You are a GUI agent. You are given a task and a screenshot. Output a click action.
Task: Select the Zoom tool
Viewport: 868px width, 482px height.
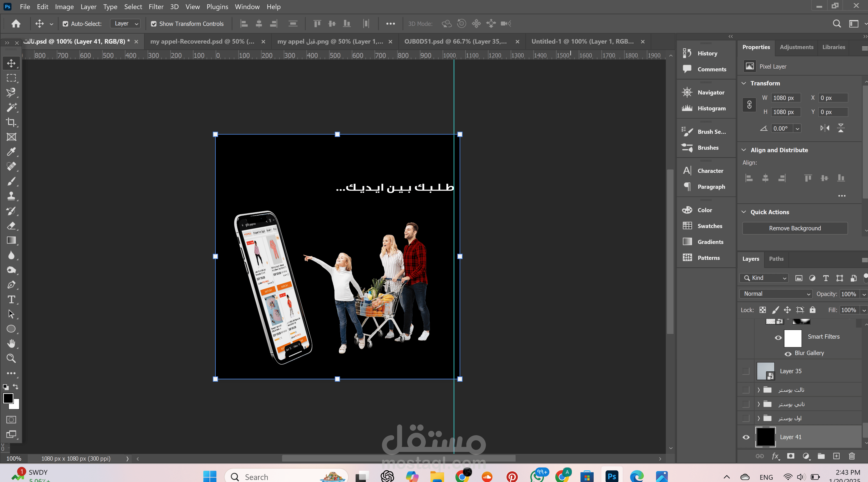(x=11, y=358)
